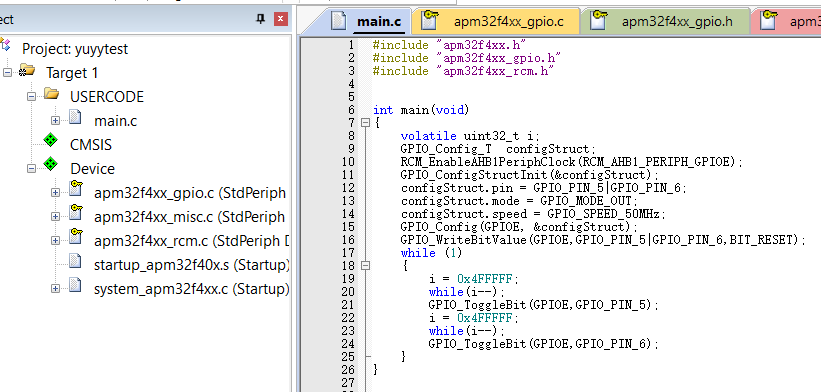The height and width of the screenshot is (392, 821).
Task: Click the Target 1 folder icon
Action: 27,70
